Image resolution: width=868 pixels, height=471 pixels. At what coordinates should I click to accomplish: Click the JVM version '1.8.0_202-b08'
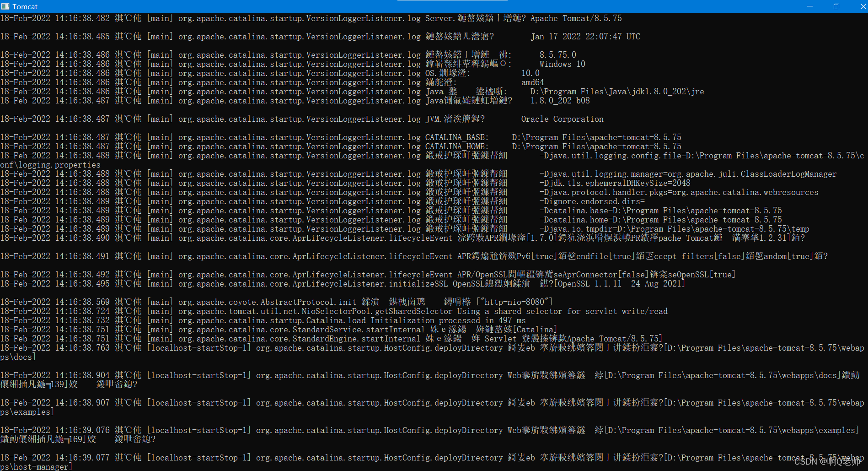pos(560,101)
